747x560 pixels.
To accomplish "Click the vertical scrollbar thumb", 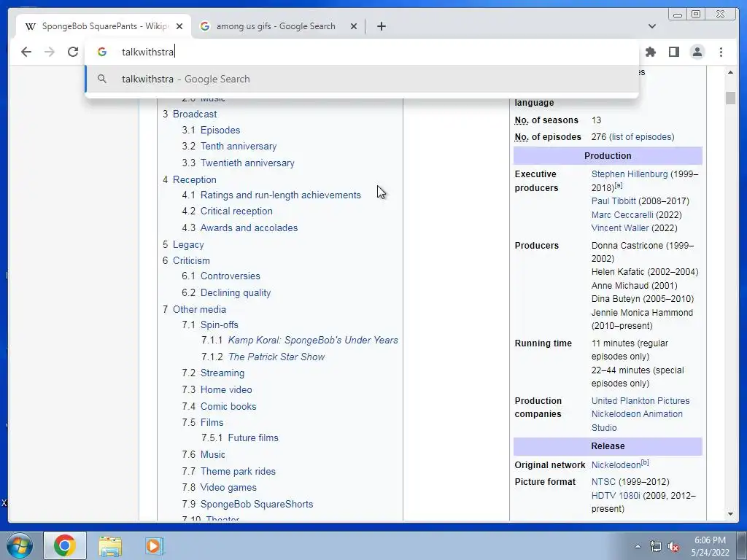I will (730, 98).
